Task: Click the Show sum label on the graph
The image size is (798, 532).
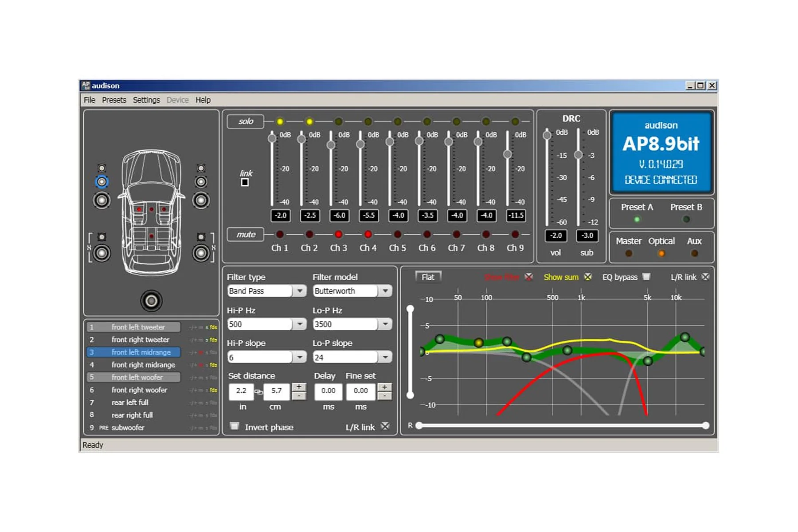Action: 561,277
